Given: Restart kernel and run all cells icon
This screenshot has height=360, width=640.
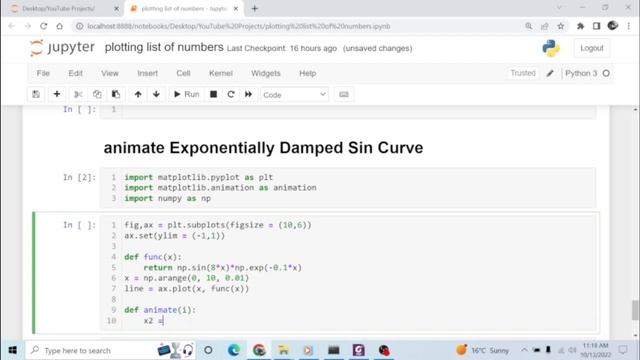Looking at the screenshot, I should 248,94.
